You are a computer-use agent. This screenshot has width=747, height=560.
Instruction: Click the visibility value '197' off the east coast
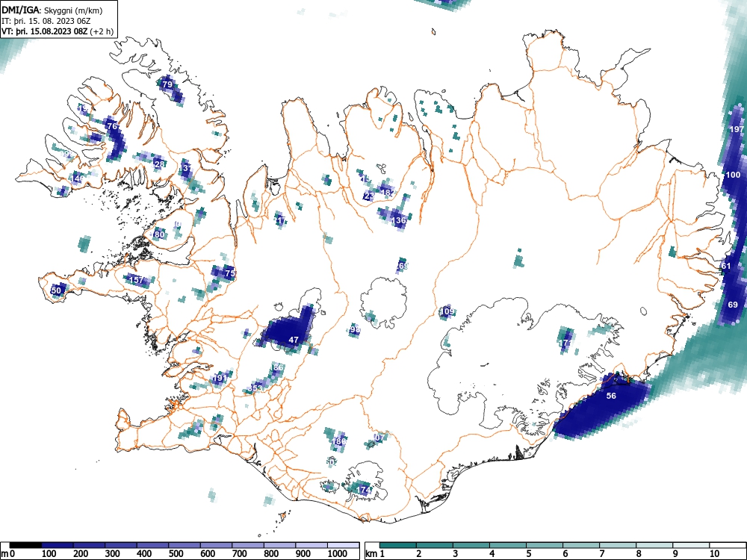pos(737,129)
